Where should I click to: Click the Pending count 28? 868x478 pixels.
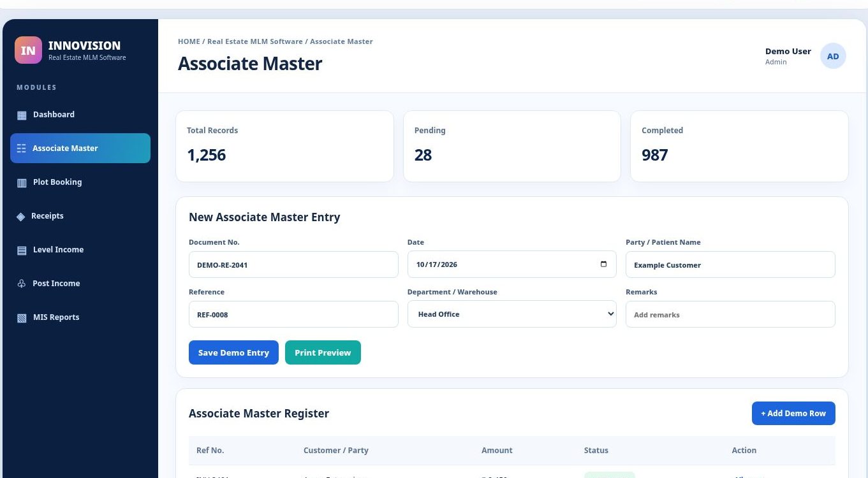[x=423, y=155]
